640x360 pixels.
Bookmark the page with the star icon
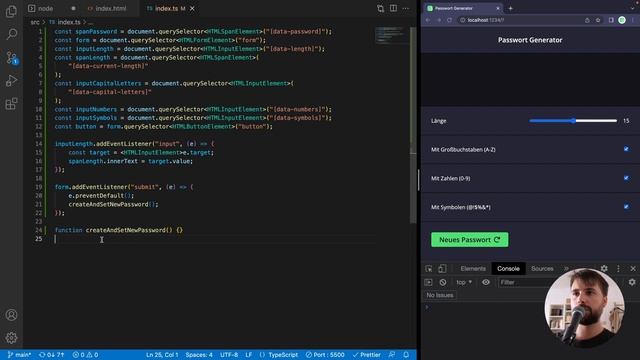[x=598, y=20]
